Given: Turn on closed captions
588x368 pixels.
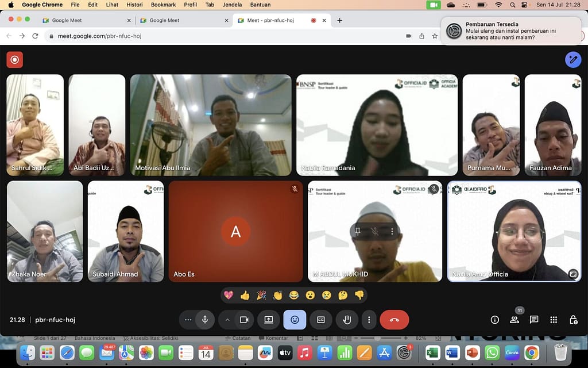Looking at the screenshot, I should (x=321, y=320).
